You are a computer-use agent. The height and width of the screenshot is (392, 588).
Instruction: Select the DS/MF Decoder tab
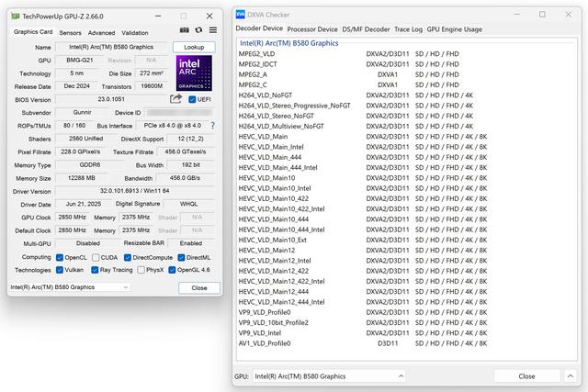click(x=366, y=29)
